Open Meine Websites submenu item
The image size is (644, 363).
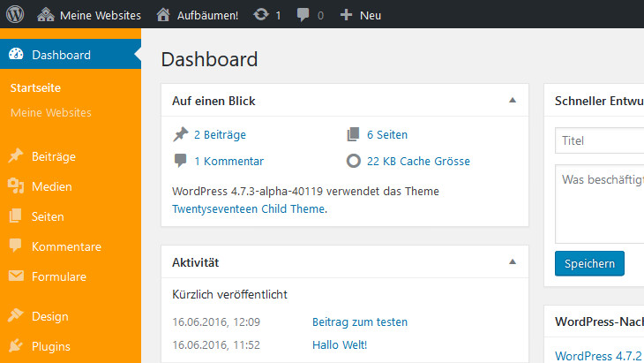coord(50,112)
